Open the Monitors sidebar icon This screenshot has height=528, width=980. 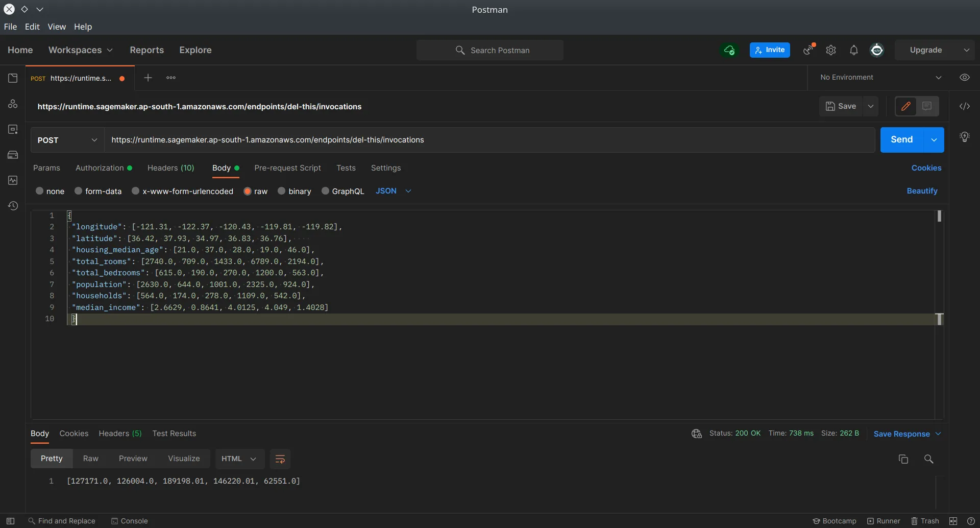pos(13,180)
